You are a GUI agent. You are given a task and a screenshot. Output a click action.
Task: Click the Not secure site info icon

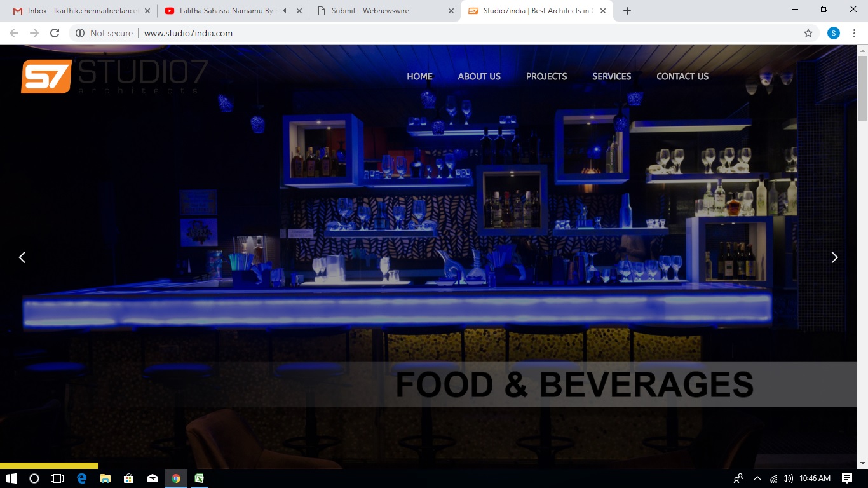click(80, 33)
